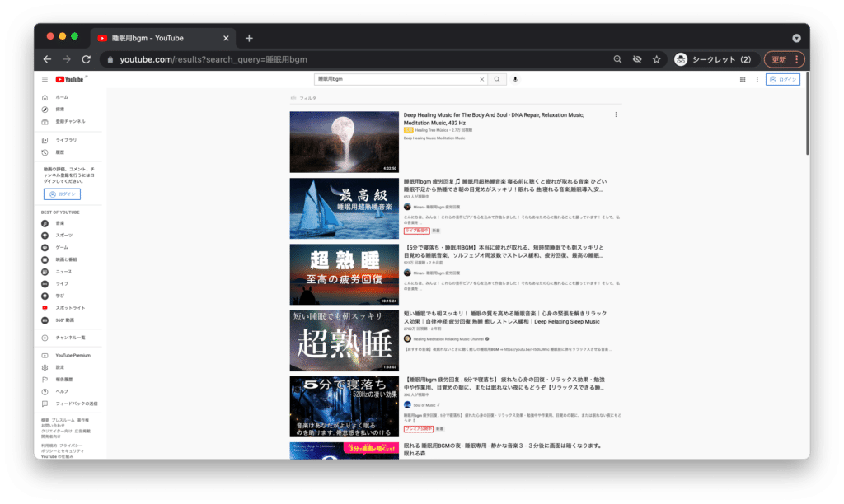Open ライブラリ in the sidebar
This screenshot has height=504, width=844.
pos(66,140)
